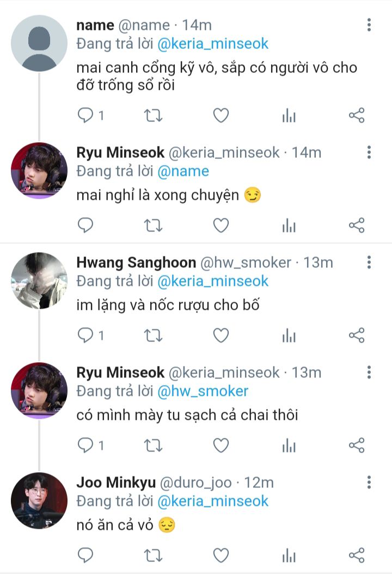This screenshot has width=392, height=574.
Task: Like Joo Minkyu's tweet
Action: click(221, 555)
